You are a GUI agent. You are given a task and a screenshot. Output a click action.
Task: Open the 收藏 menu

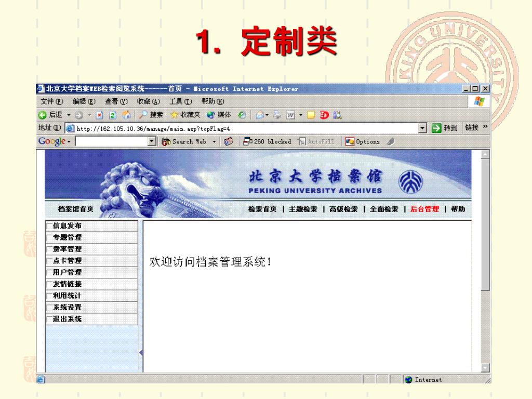(148, 101)
